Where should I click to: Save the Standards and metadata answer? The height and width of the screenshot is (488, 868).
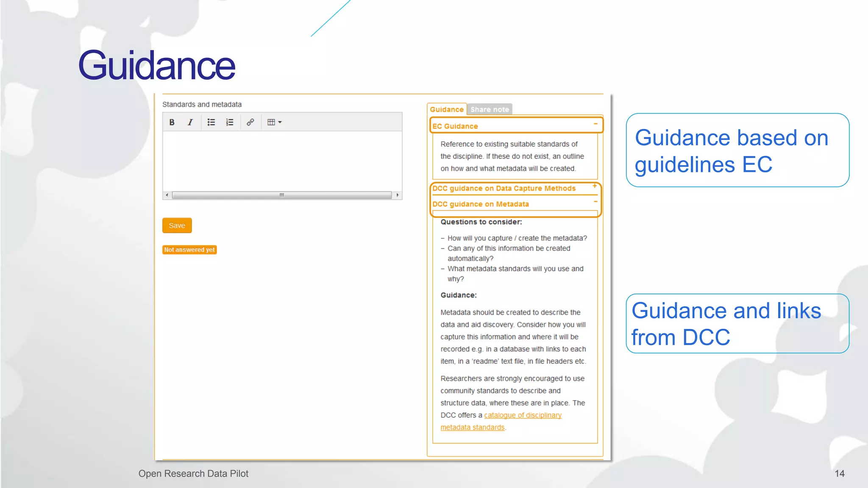coord(177,225)
